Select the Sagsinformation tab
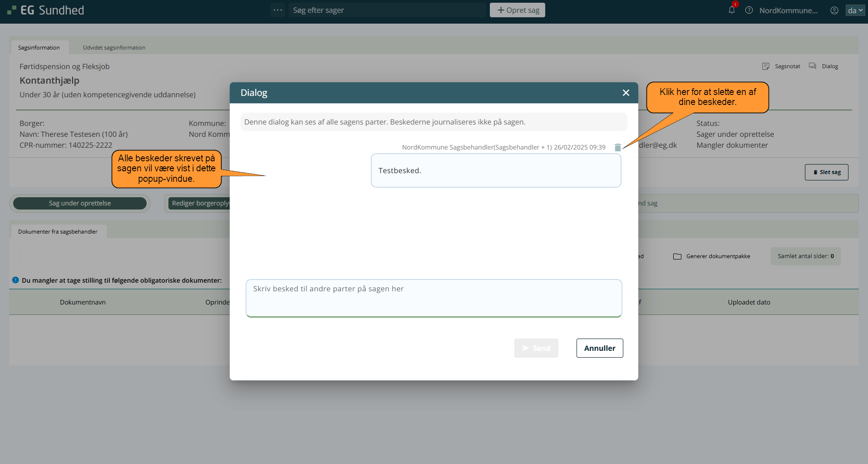868x464 pixels. [39, 48]
